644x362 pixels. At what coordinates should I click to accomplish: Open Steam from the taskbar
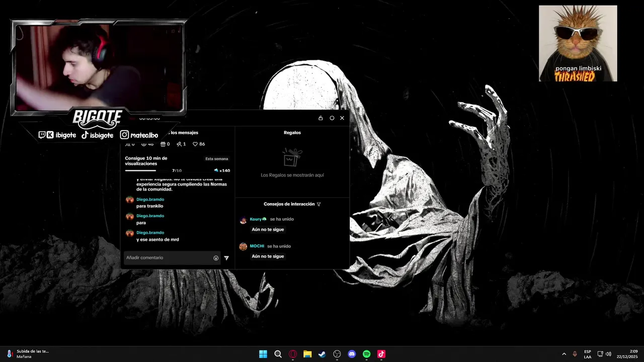pos(322,354)
